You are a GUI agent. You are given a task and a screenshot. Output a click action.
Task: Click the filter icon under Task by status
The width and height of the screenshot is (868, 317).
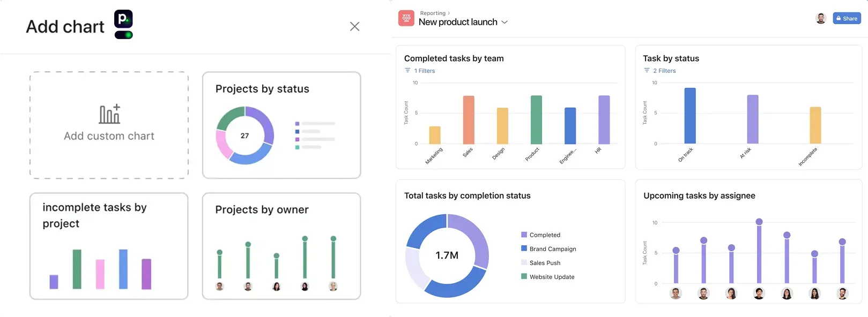point(647,71)
